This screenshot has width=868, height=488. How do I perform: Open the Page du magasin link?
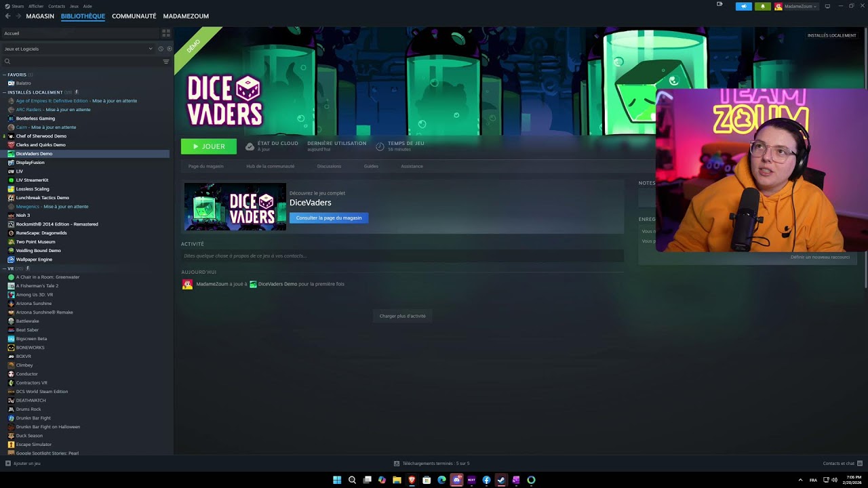coord(205,166)
